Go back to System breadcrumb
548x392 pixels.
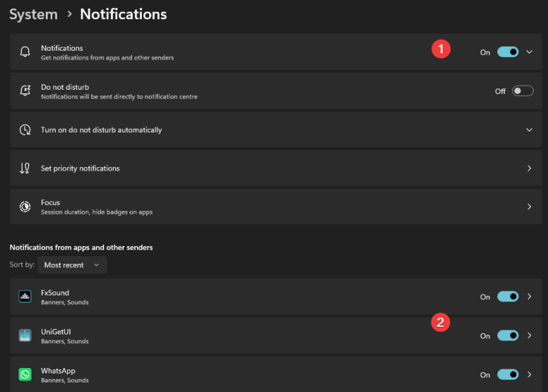pos(33,14)
